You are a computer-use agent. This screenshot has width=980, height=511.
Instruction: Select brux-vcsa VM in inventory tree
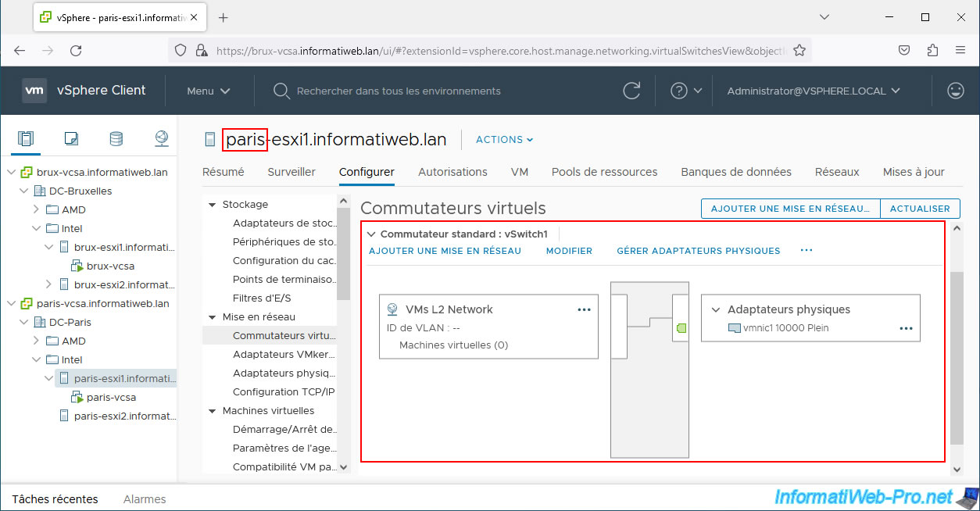(x=110, y=266)
